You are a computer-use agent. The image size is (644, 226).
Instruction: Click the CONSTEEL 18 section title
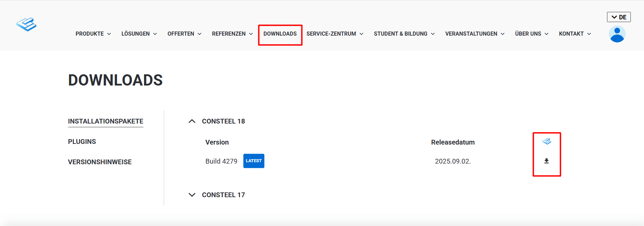[x=223, y=121]
